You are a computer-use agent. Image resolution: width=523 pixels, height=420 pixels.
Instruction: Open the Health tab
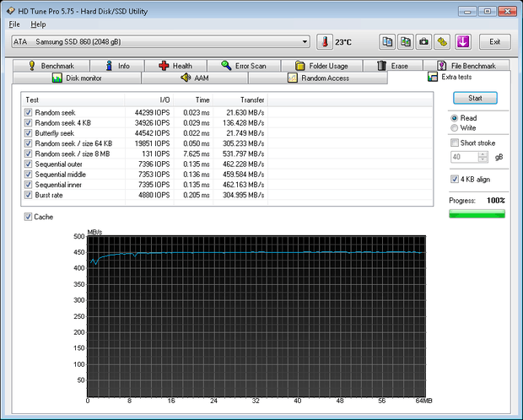[x=175, y=66]
